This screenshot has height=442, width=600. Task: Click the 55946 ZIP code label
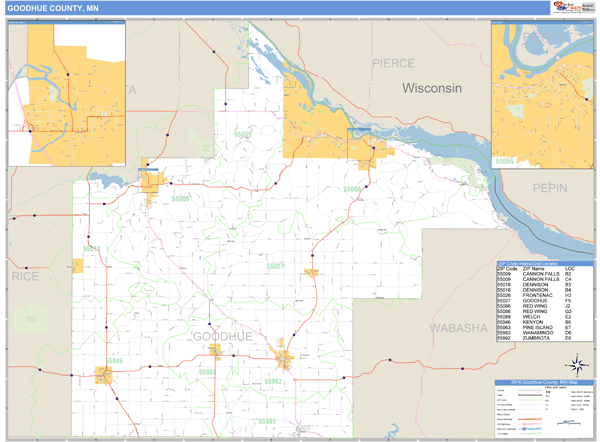pyautogui.click(x=113, y=361)
